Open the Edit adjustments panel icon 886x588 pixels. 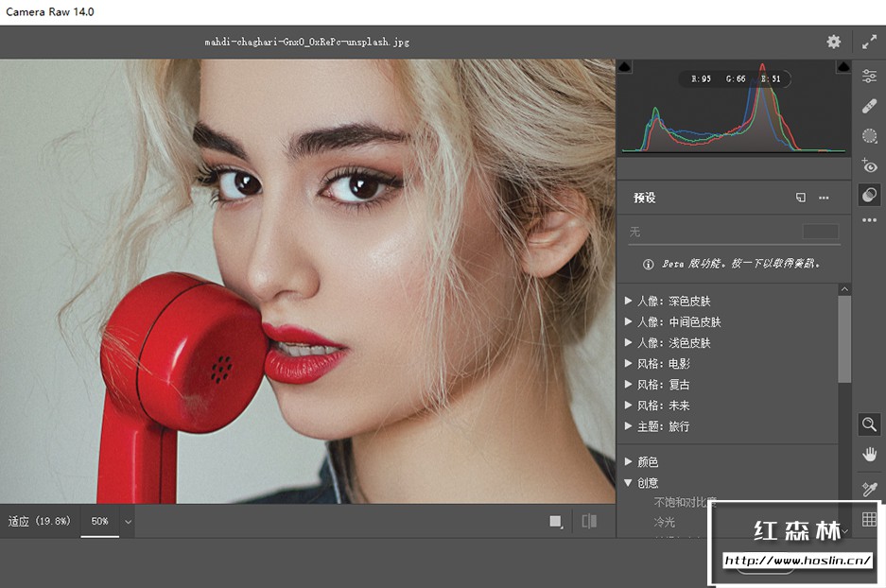(869, 76)
